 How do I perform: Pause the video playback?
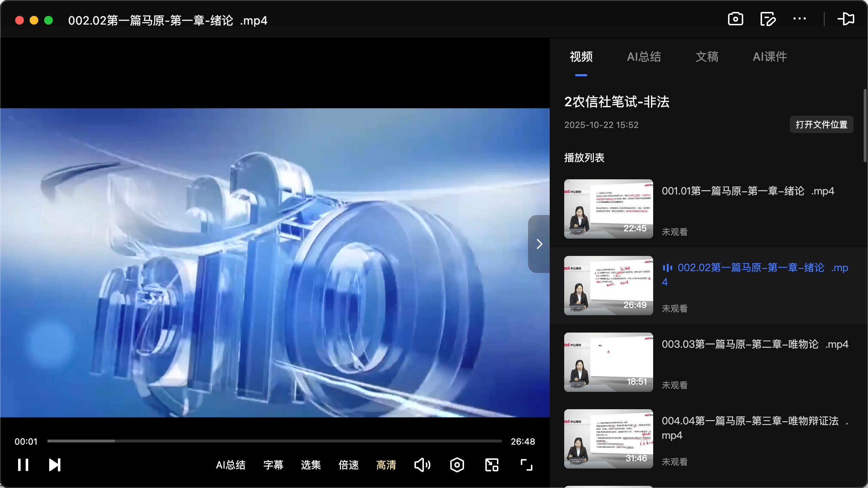[23, 465]
